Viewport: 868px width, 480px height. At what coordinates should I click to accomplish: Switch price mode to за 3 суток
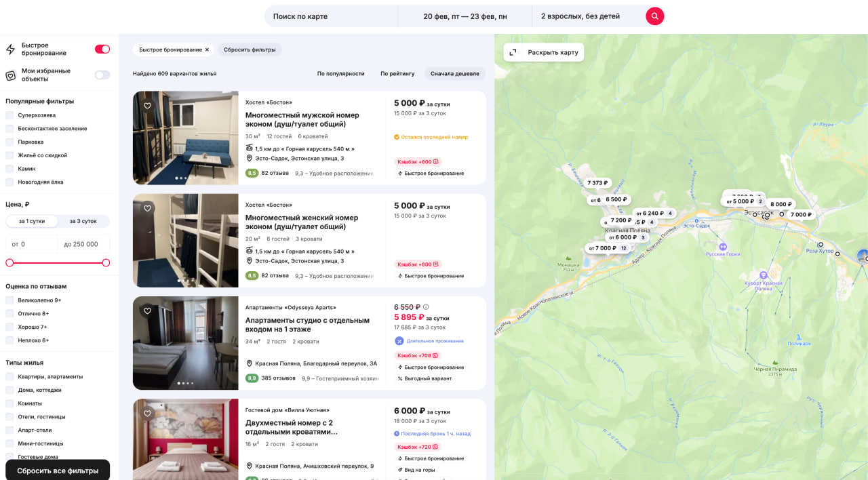tap(81, 221)
